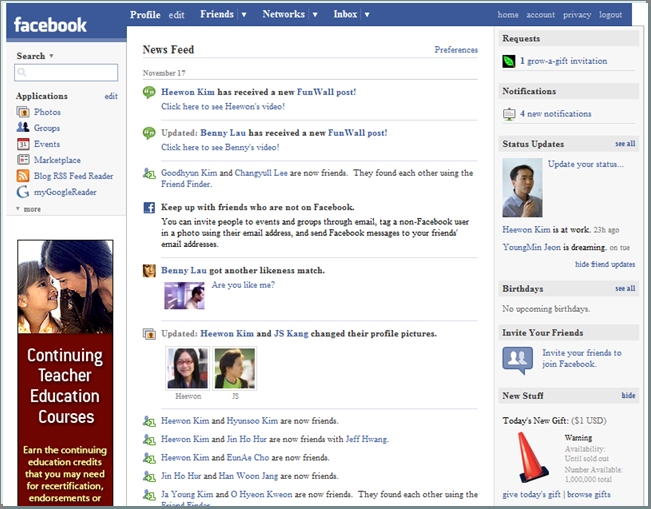Open the likeness match photo thumbnail

pos(184,296)
